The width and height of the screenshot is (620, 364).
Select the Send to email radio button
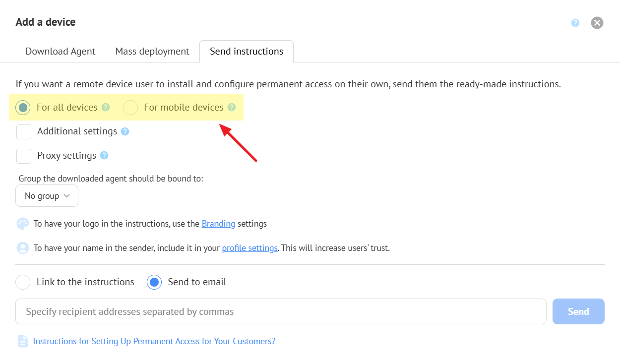click(x=154, y=282)
